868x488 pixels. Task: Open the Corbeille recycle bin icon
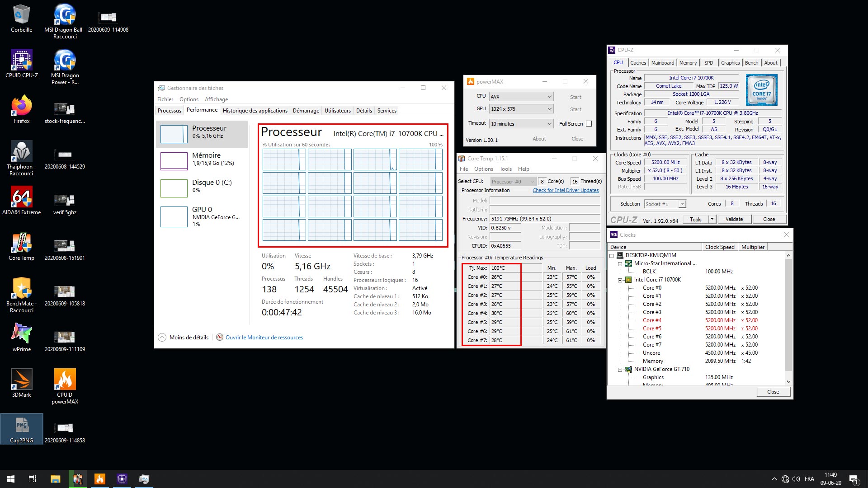(x=21, y=18)
